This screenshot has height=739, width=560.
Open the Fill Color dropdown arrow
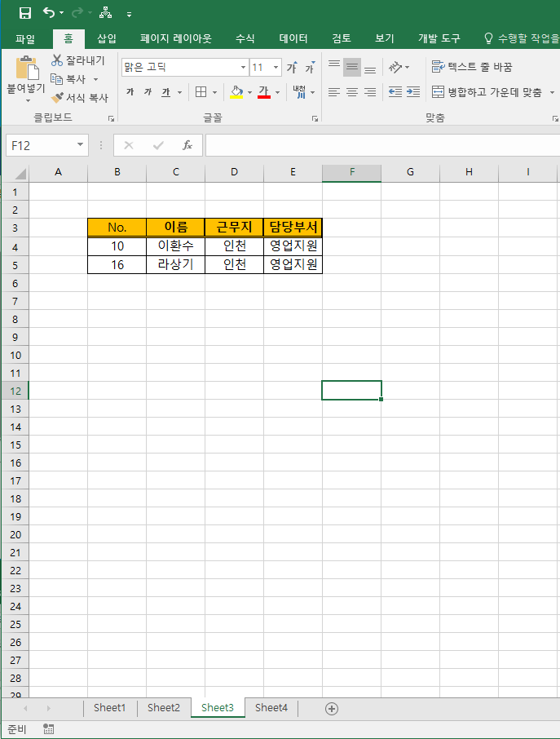click(x=249, y=92)
